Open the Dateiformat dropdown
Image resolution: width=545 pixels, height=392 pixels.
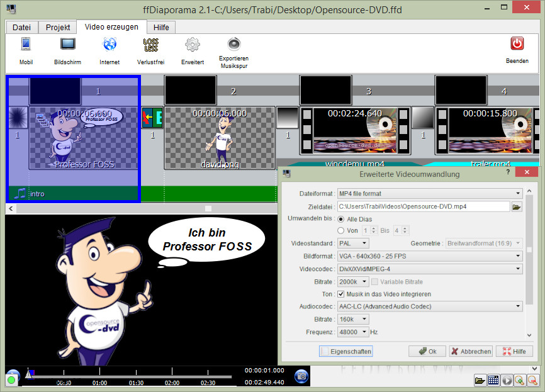430,194
